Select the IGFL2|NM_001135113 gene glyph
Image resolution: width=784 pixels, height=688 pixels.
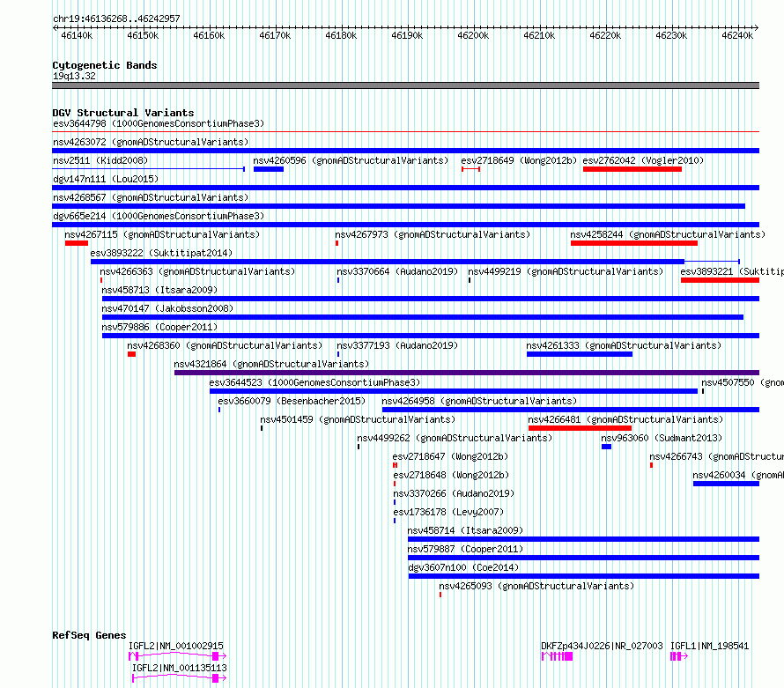tap(179, 678)
